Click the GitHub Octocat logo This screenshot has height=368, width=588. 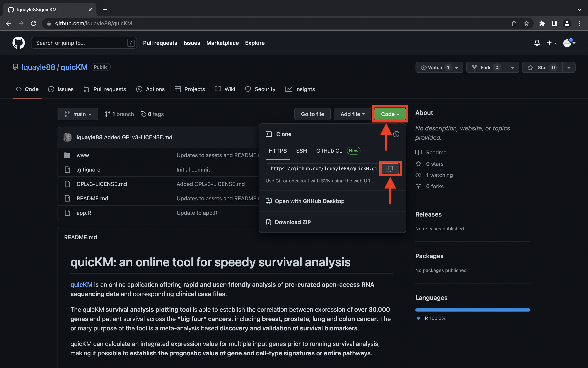[x=18, y=43]
